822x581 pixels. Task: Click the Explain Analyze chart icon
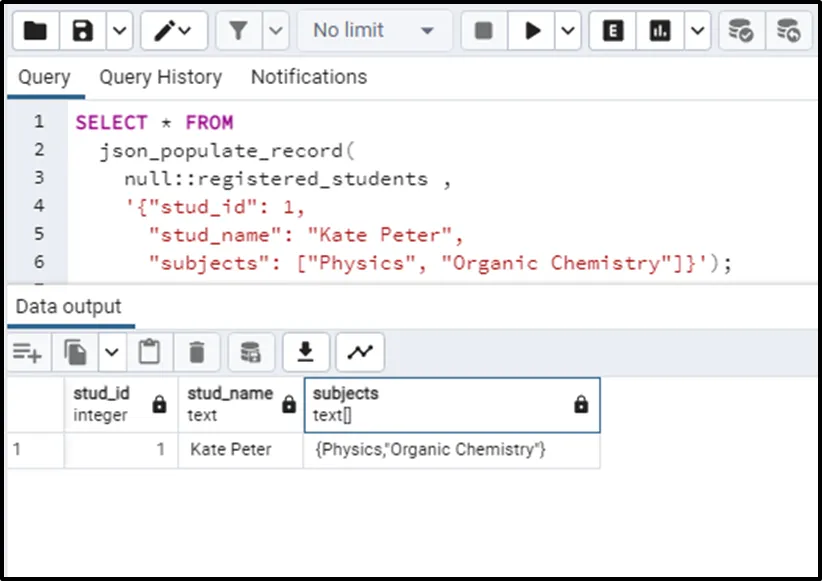pos(660,31)
